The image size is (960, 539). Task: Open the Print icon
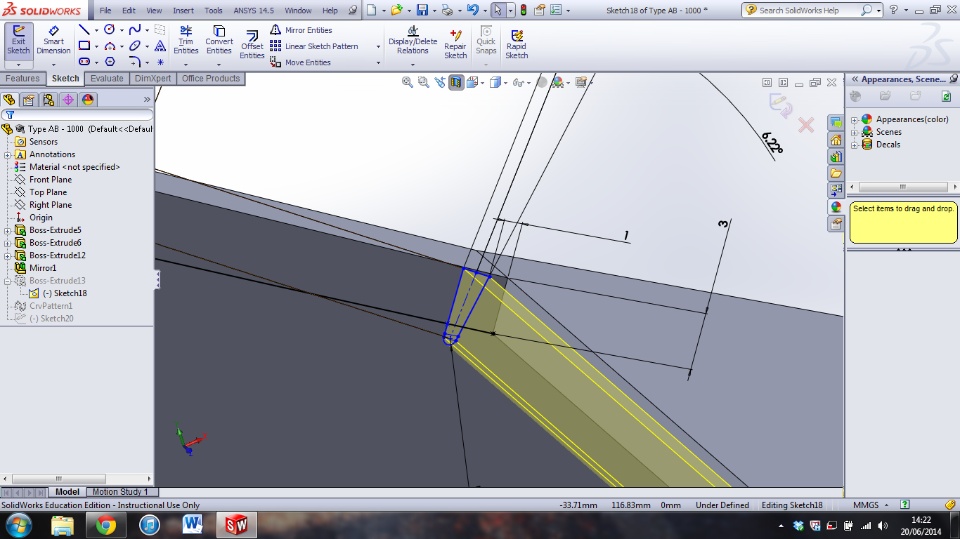point(447,10)
